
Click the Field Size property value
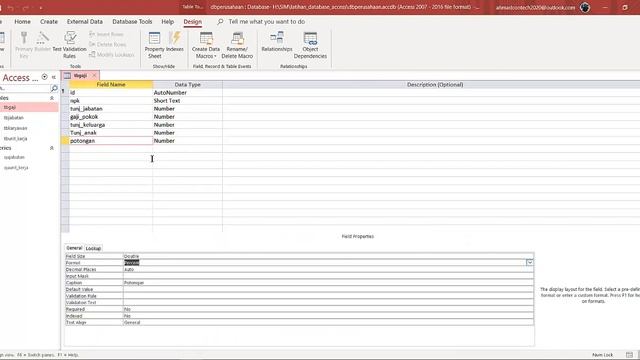(328, 256)
